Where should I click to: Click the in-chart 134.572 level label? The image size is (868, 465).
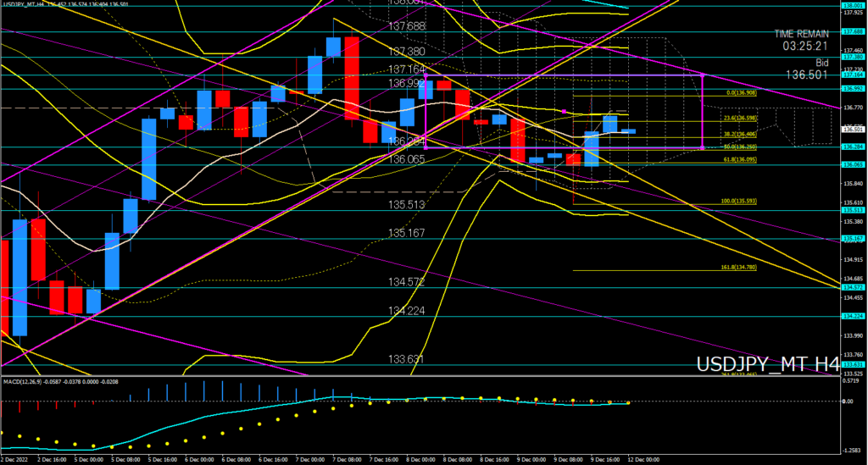(406, 282)
